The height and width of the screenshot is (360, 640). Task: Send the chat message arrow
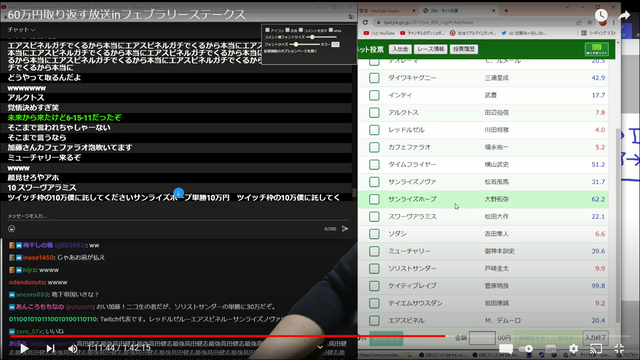click(345, 229)
